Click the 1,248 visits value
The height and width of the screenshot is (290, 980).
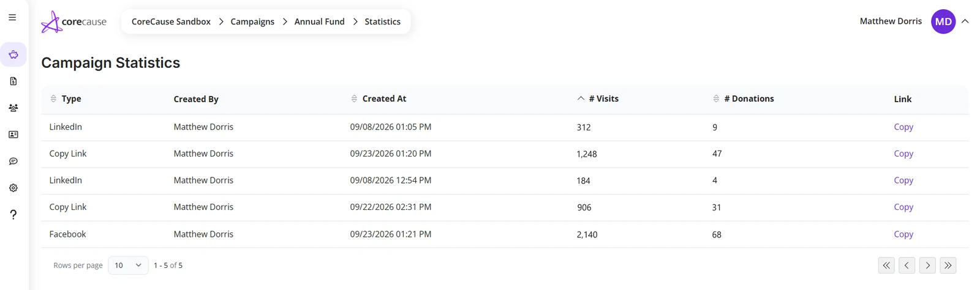[x=587, y=154]
